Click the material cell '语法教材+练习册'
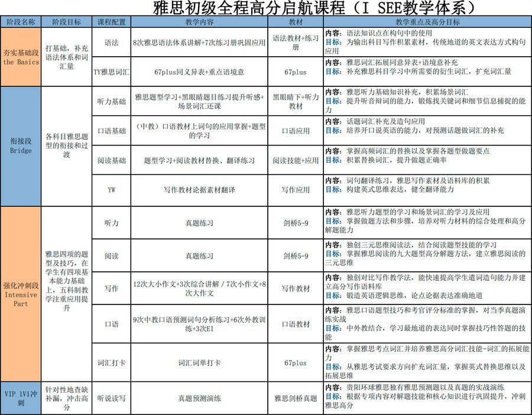Screen dimensions: 532x415 (x=296, y=43)
